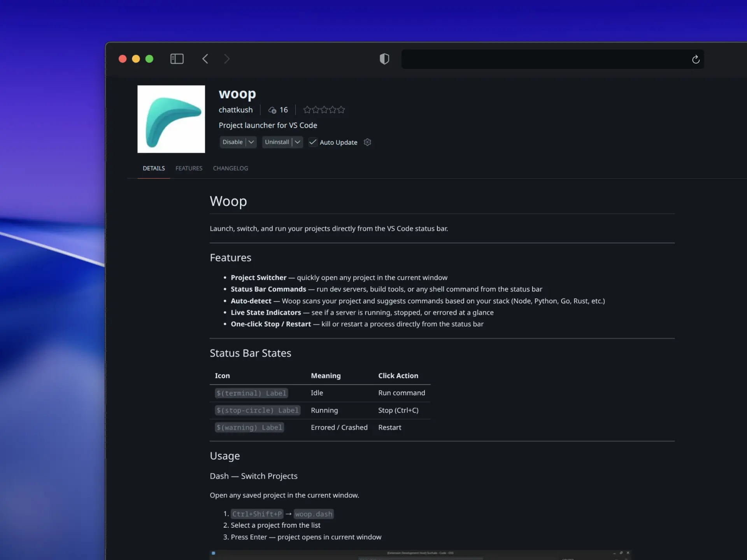The image size is (747, 560).
Task: Go forward with the right arrow
Action: tap(227, 59)
